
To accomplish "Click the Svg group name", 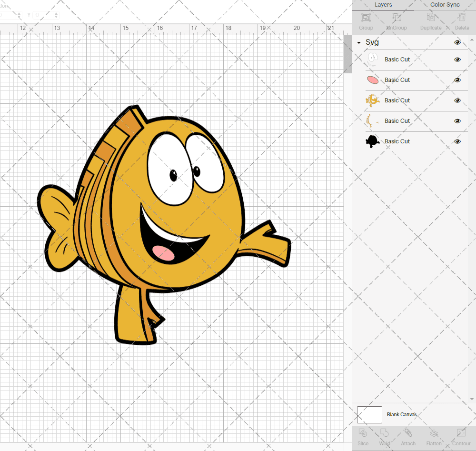I will 372,42.
